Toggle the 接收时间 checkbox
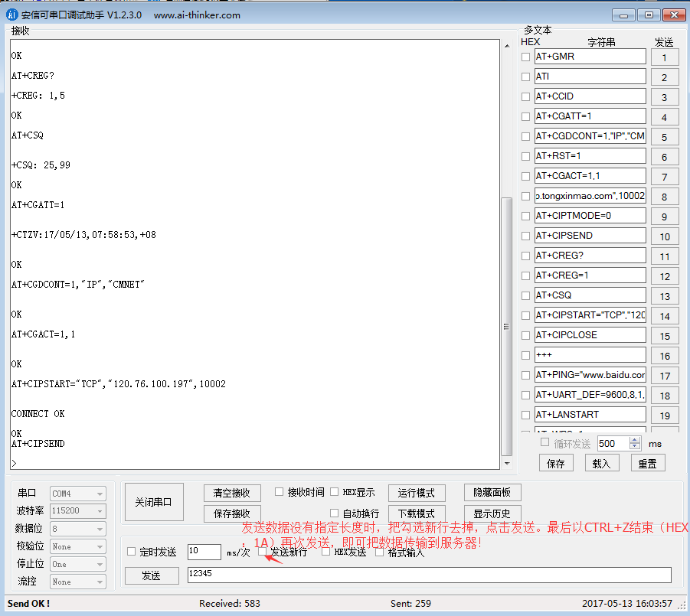Image resolution: width=690 pixels, height=616 pixels. (279, 492)
